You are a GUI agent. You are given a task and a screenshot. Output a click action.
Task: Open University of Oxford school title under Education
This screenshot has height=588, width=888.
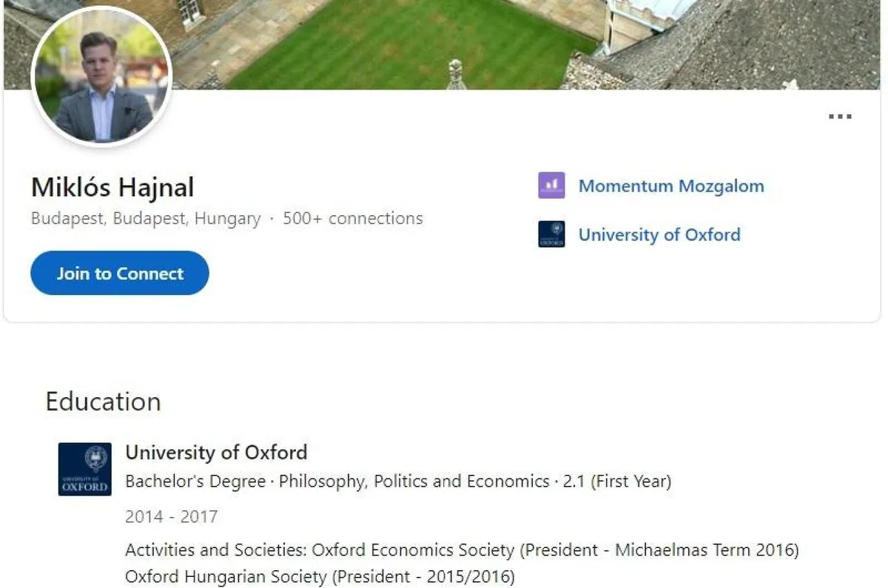tap(216, 452)
